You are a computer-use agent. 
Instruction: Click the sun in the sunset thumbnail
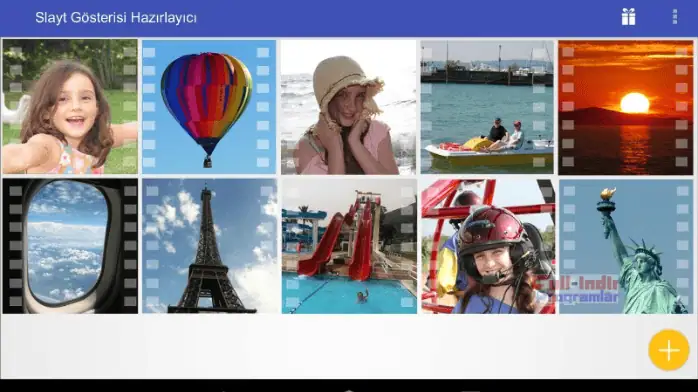[x=634, y=103]
